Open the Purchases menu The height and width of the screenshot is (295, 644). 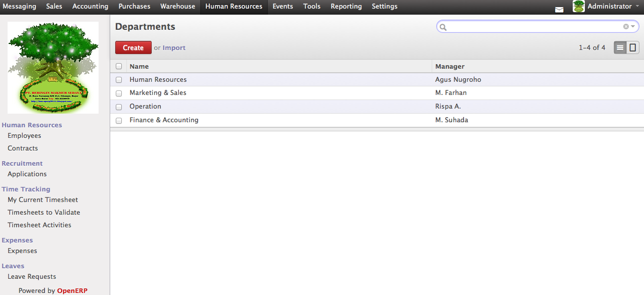click(134, 7)
